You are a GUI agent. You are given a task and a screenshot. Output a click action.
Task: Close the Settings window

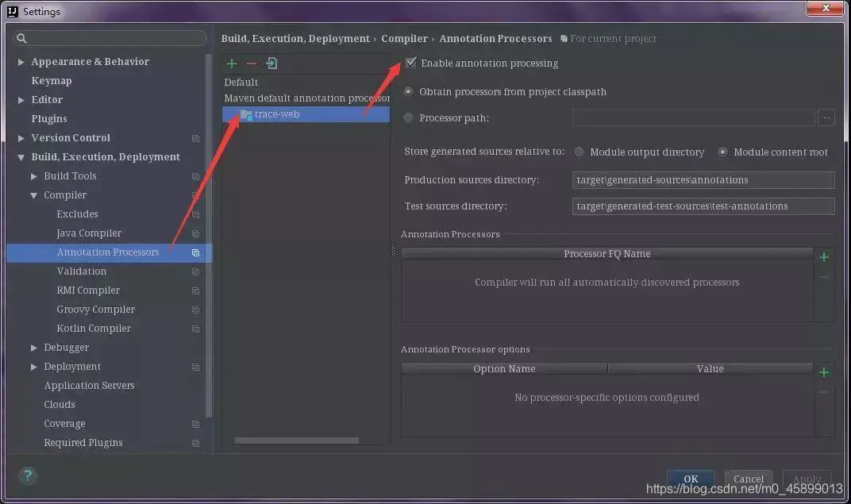click(x=825, y=8)
